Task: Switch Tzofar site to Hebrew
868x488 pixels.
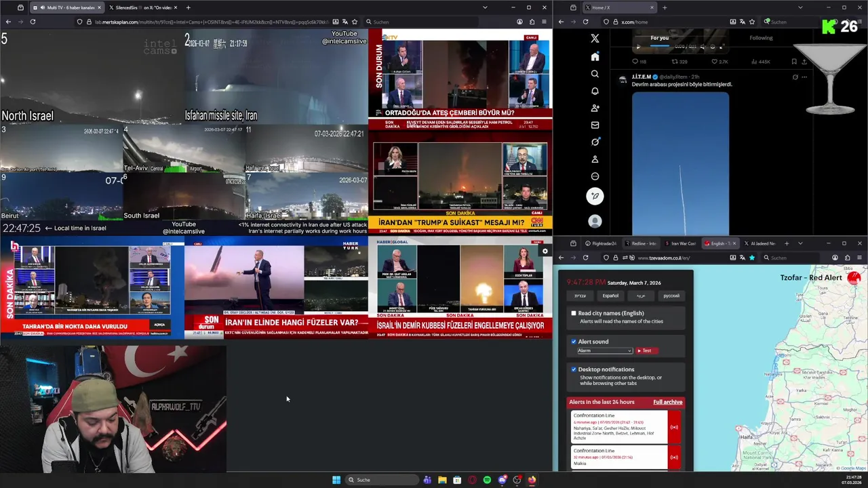Action: pyautogui.click(x=580, y=296)
